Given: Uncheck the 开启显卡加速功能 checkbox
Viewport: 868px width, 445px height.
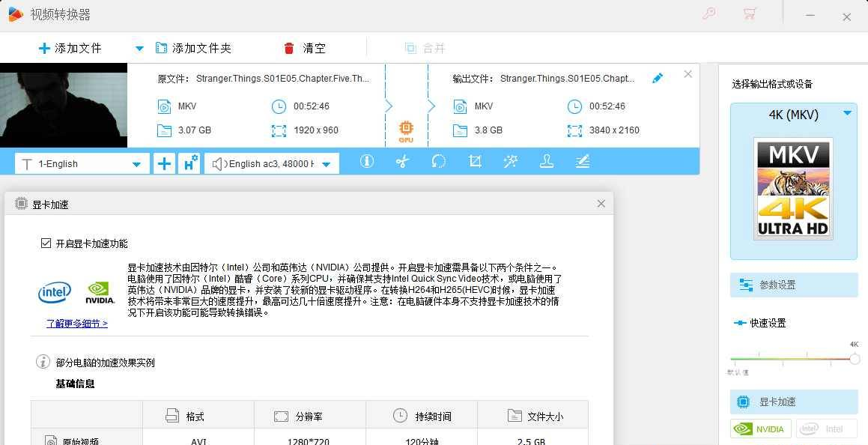Looking at the screenshot, I should click(46, 243).
